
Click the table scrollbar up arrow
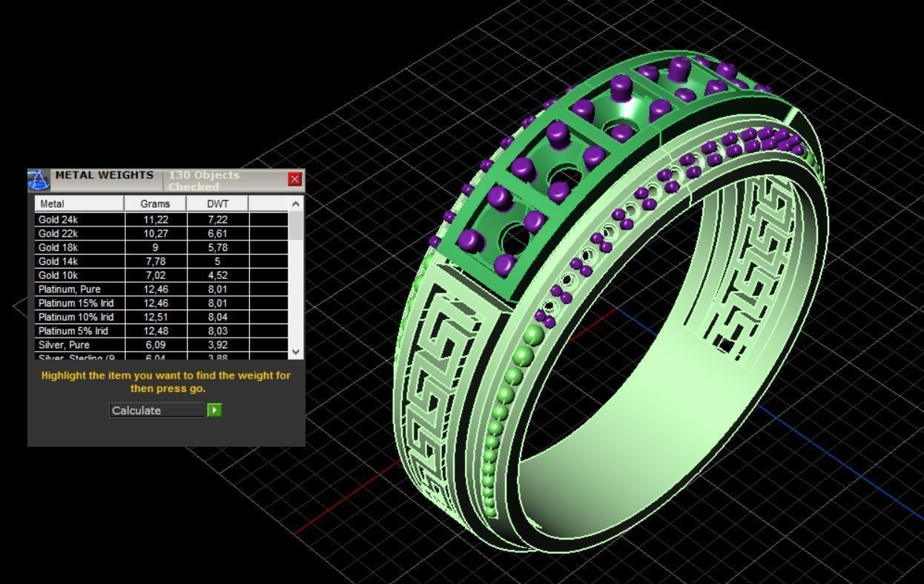pyautogui.click(x=296, y=203)
